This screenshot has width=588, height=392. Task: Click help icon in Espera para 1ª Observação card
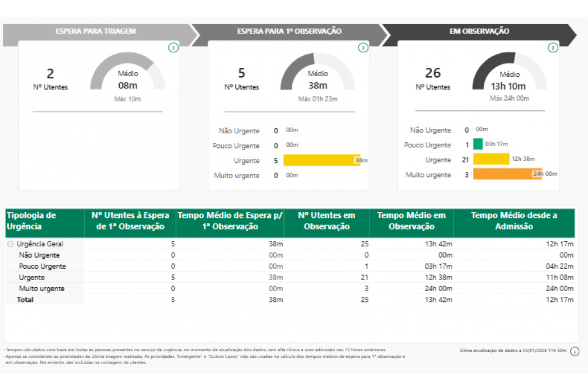pos(363,48)
